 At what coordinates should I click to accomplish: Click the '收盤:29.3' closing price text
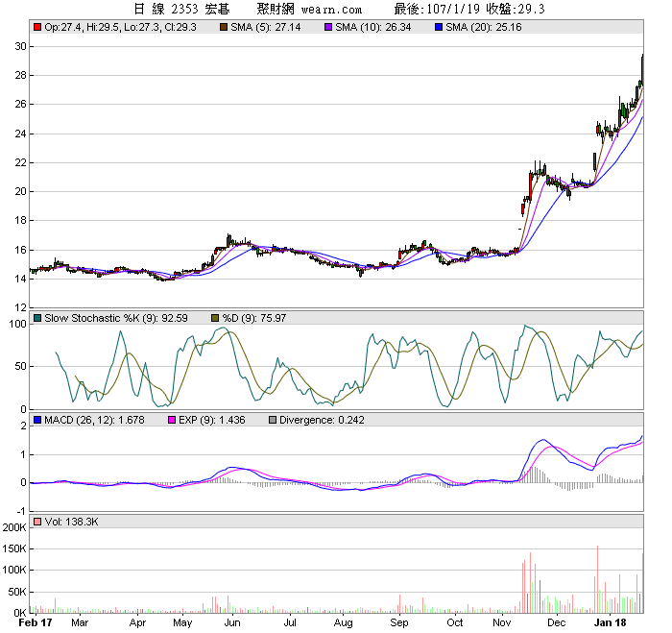[516, 9]
